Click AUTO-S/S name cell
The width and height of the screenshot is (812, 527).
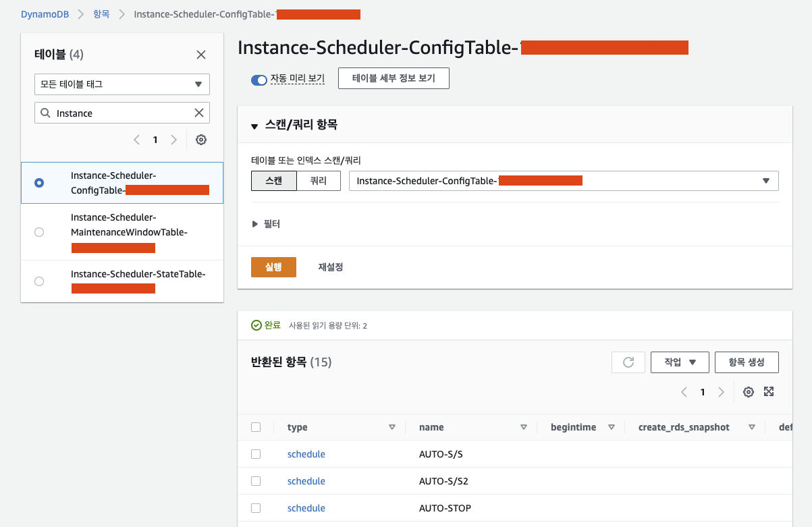click(441, 454)
